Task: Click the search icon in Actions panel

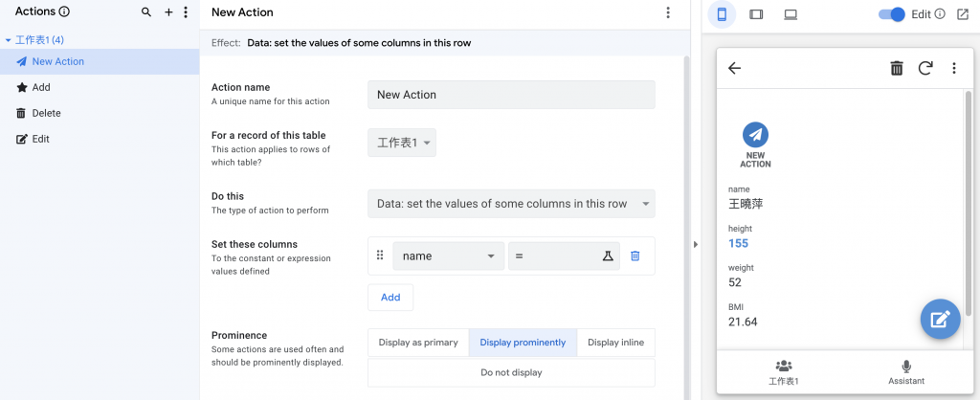Action: click(146, 12)
